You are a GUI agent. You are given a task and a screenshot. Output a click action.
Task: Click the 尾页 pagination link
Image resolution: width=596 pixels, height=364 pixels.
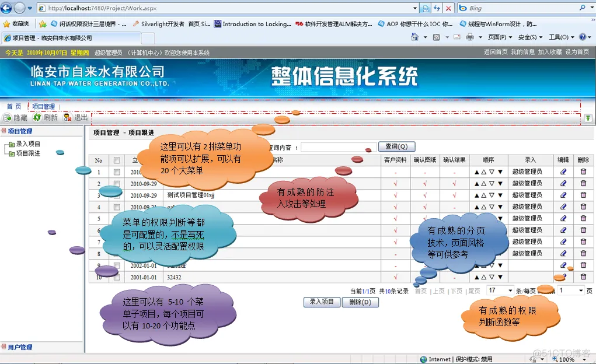pyautogui.click(x=474, y=291)
